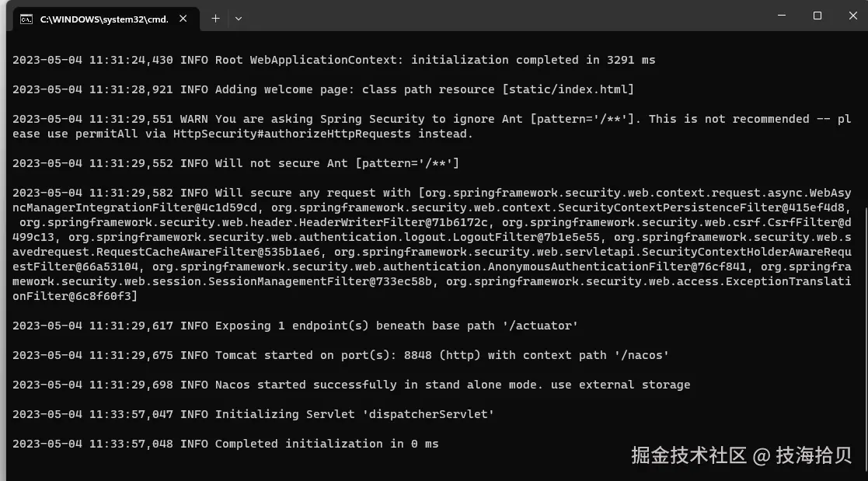Click the [static/index.html] resource text
868x481 pixels.
pos(567,89)
